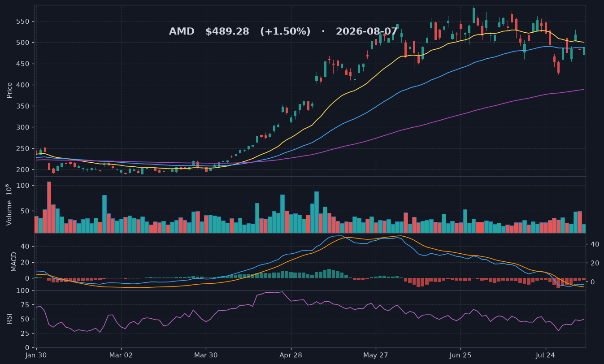
Task: Click the 400 price tick label
Action: point(23,85)
